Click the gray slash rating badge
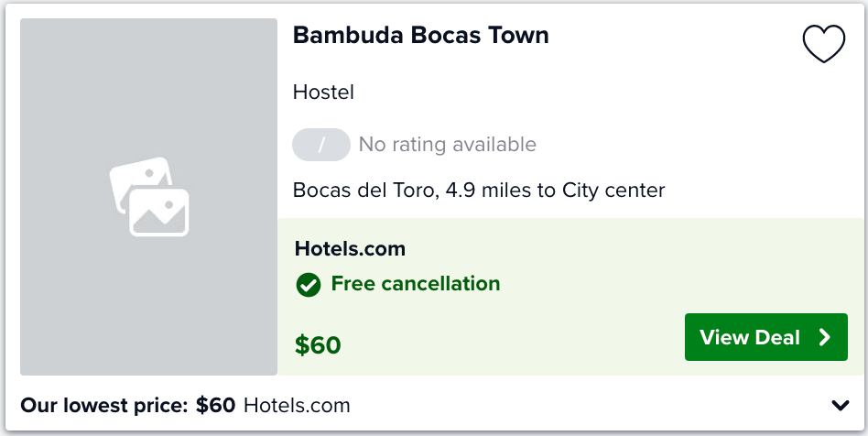Image resolution: width=868 pixels, height=436 pixels. [x=321, y=145]
